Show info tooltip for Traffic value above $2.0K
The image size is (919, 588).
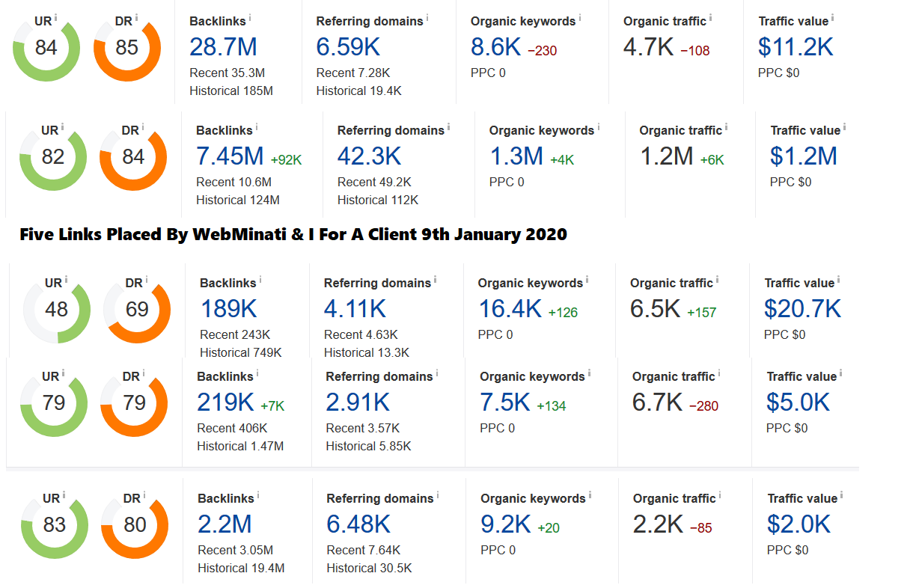(x=841, y=494)
